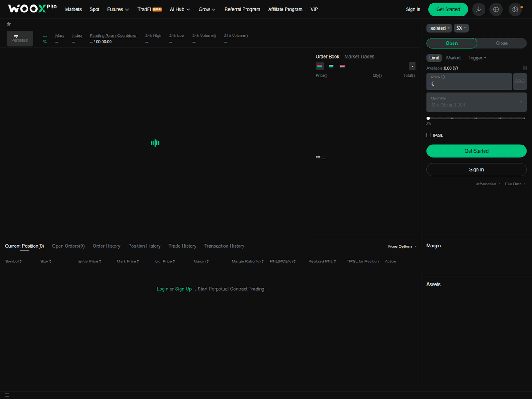The image size is (532, 399).
Task: Sort positions by Size column
Action: click(46, 262)
